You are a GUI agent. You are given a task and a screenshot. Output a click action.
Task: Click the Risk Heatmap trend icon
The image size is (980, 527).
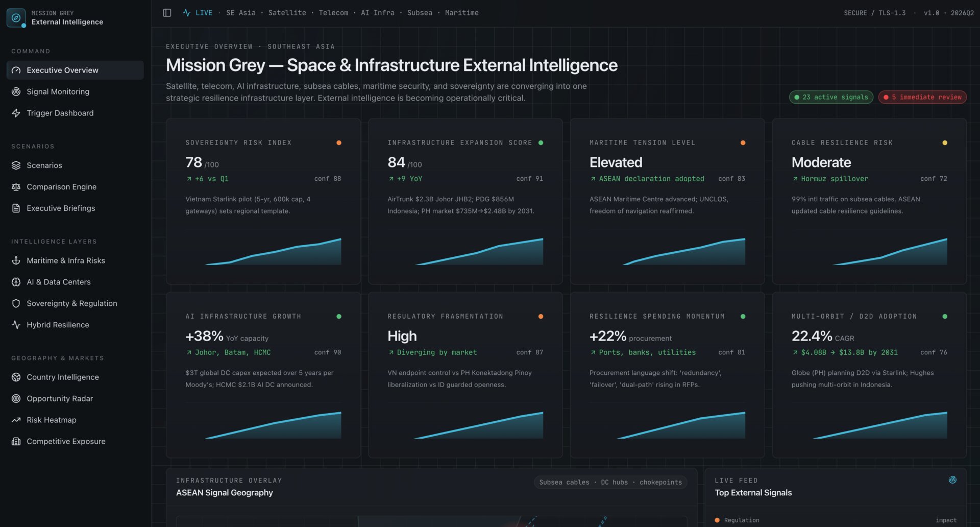[x=16, y=420]
